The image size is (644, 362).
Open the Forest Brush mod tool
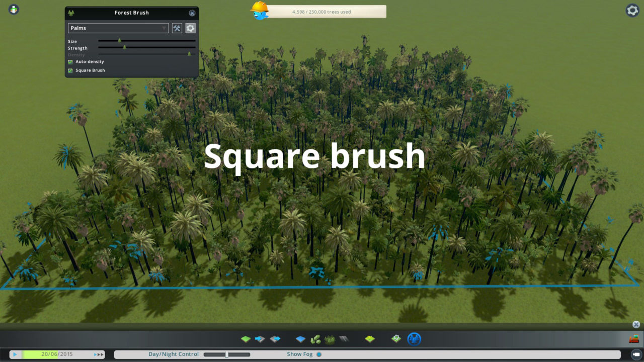(x=415, y=339)
